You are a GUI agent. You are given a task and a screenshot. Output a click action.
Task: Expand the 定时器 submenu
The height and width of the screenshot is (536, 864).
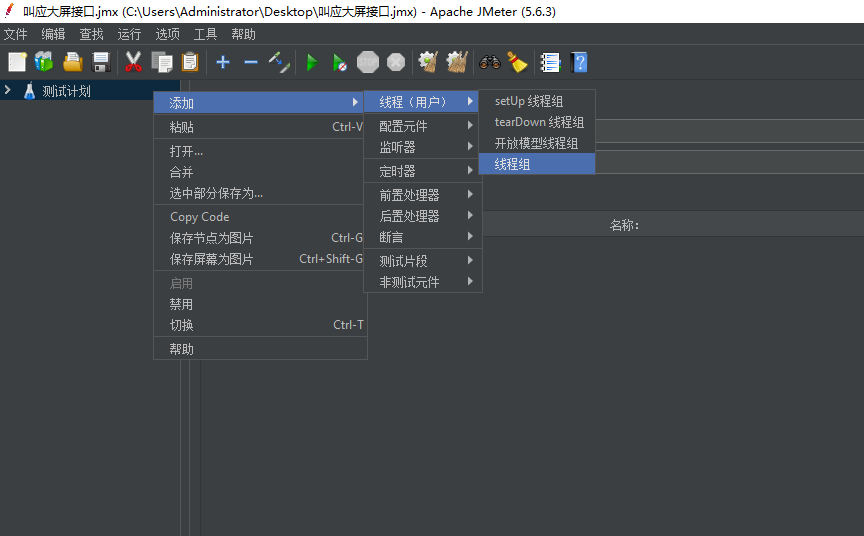click(423, 171)
